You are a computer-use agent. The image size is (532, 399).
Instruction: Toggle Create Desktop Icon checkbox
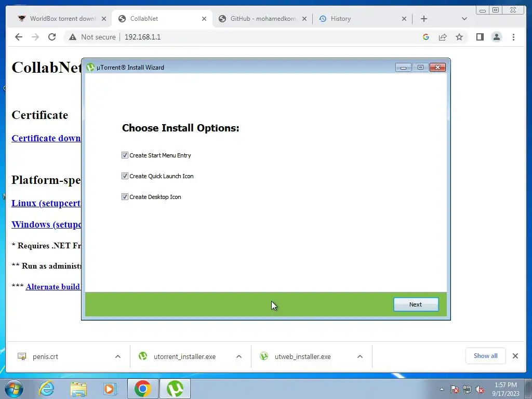[x=125, y=196]
